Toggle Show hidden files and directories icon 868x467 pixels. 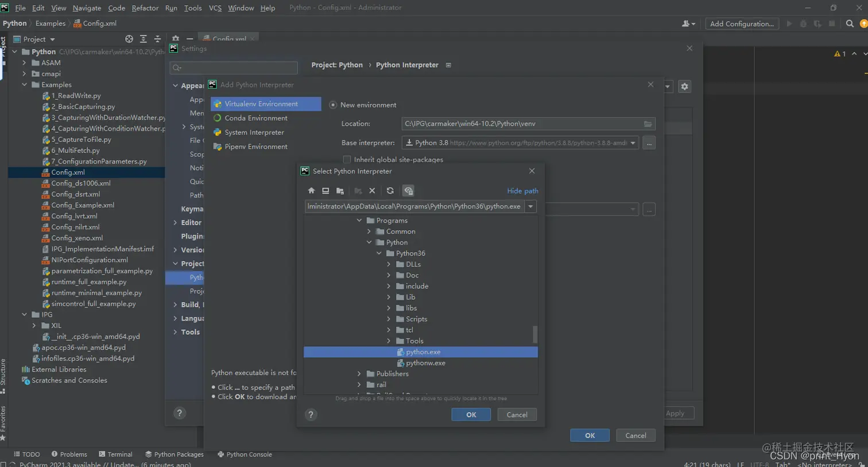[408, 191]
